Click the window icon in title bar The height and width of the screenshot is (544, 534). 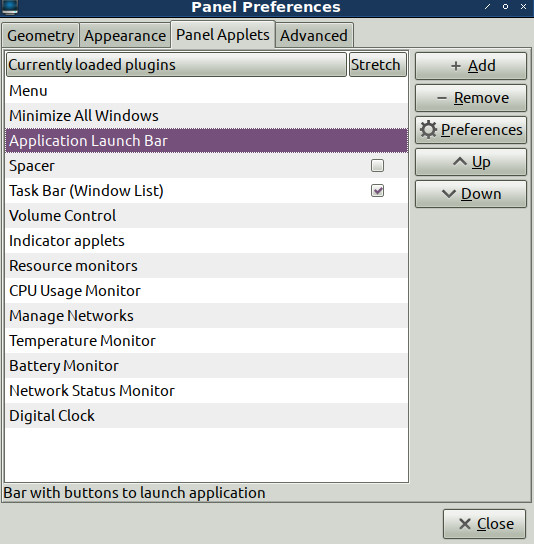pos(9,7)
